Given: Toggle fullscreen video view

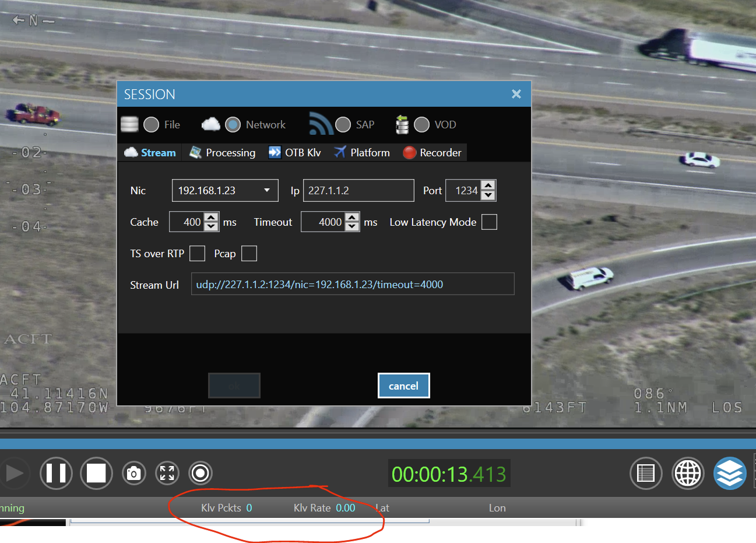Looking at the screenshot, I should [167, 473].
